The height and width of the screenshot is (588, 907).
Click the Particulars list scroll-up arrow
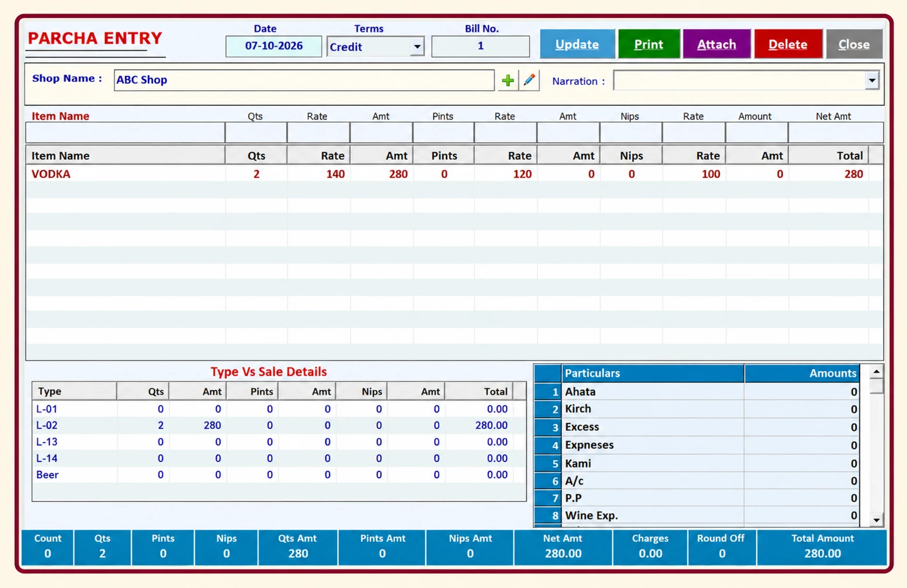point(876,371)
